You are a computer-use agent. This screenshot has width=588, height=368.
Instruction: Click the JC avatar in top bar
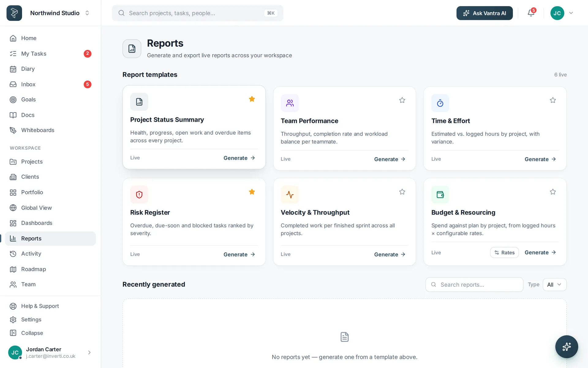click(x=557, y=13)
